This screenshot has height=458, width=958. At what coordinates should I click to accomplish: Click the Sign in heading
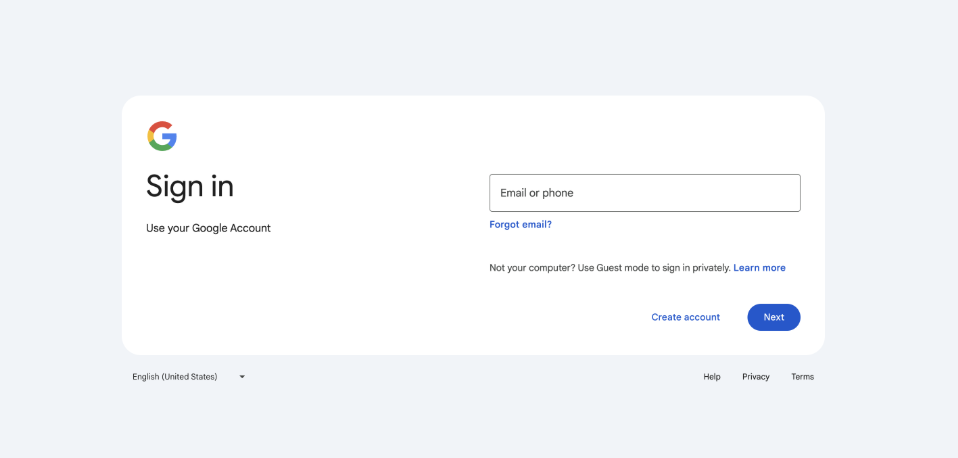[x=190, y=186]
